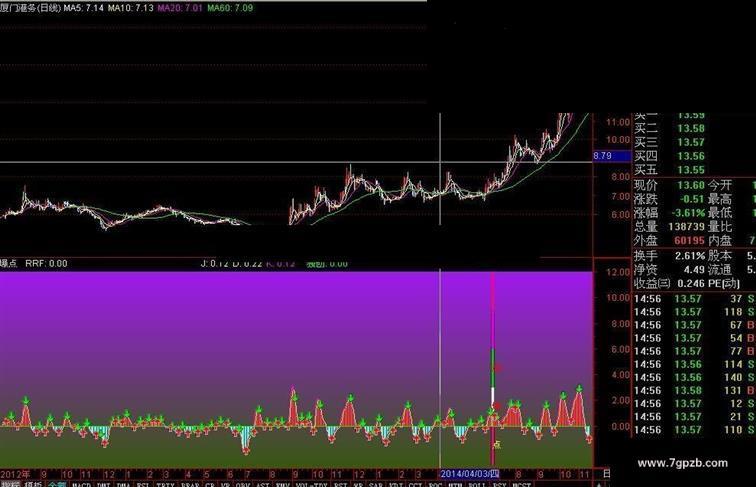Select the MACD indicator tab
Image resolution: width=756 pixels, height=487 pixels.
click(82, 484)
